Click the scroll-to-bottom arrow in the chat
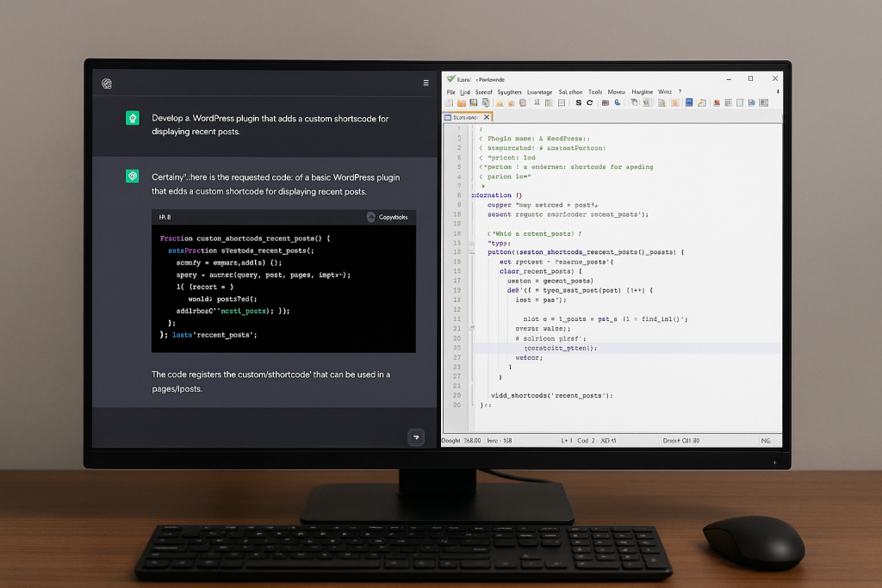Screen dimensions: 882x588 point(416,436)
